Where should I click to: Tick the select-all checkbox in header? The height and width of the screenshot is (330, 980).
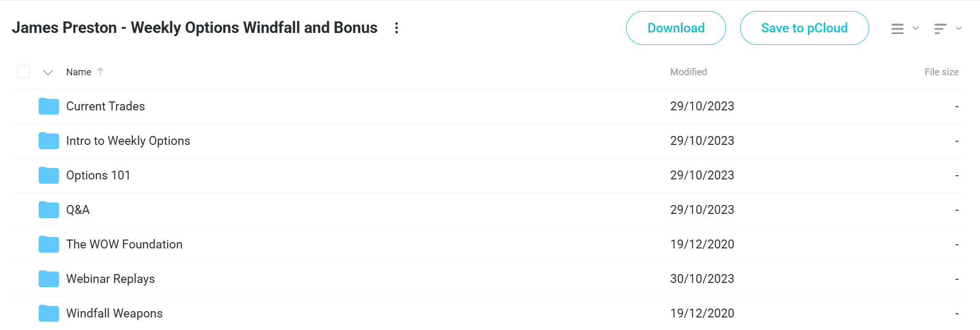point(23,72)
